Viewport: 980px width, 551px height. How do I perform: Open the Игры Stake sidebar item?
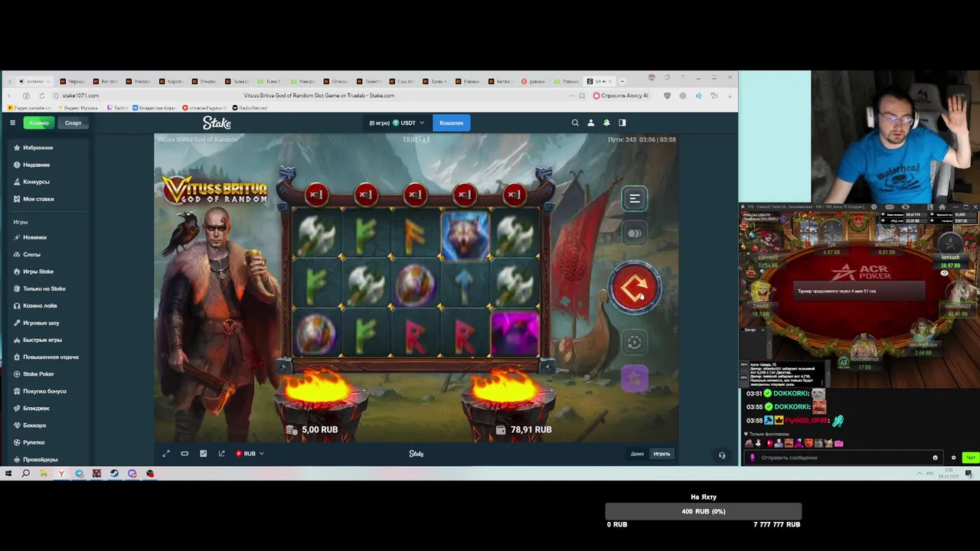pyautogui.click(x=38, y=272)
